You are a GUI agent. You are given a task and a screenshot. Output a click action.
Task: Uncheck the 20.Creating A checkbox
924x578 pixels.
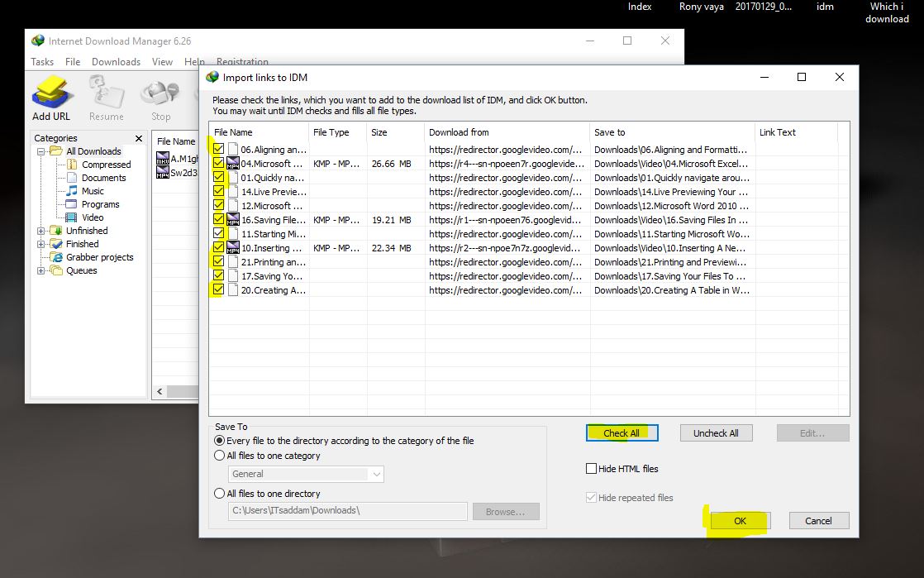219,289
